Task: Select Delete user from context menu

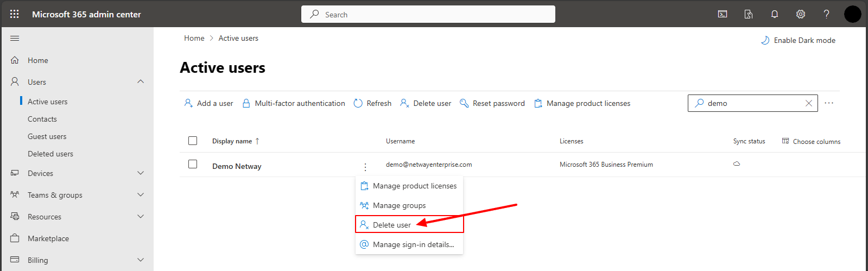Action: [x=392, y=225]
